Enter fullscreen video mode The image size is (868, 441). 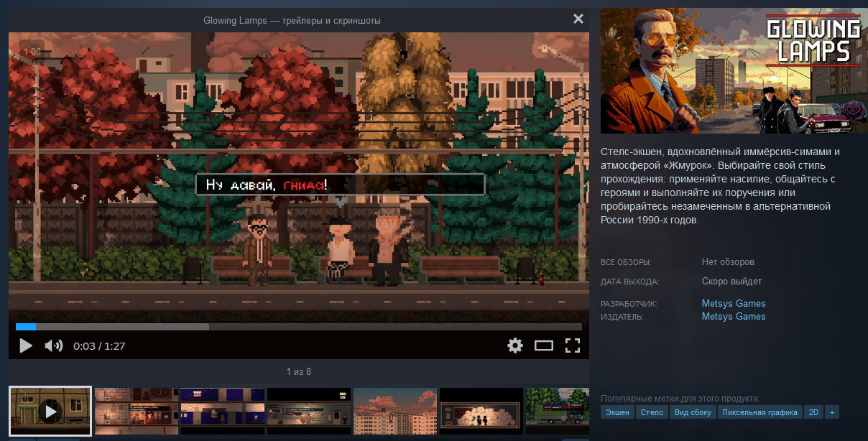(x=572, y=345)
